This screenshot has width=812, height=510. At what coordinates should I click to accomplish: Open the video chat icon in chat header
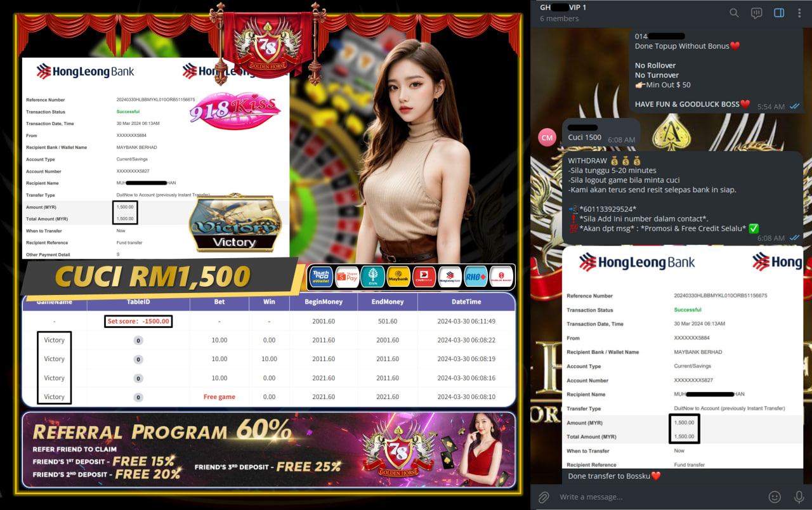click(x=756, y=13)
